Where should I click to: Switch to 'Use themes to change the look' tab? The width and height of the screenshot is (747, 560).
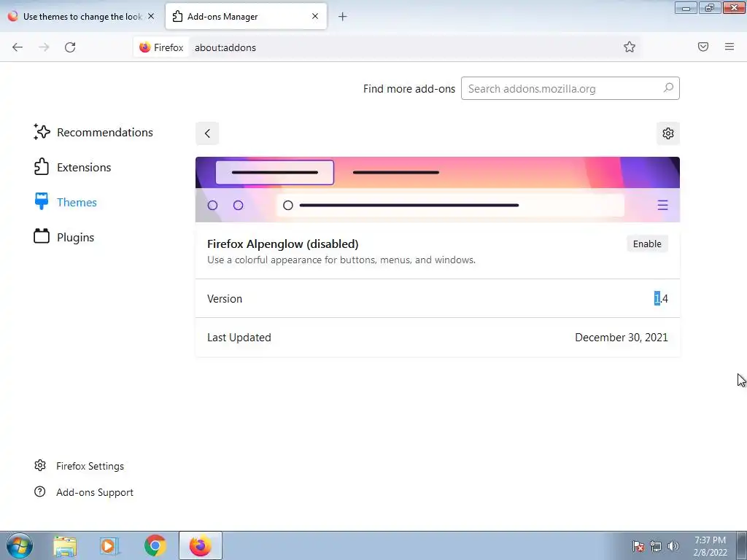tap(81, 17)
